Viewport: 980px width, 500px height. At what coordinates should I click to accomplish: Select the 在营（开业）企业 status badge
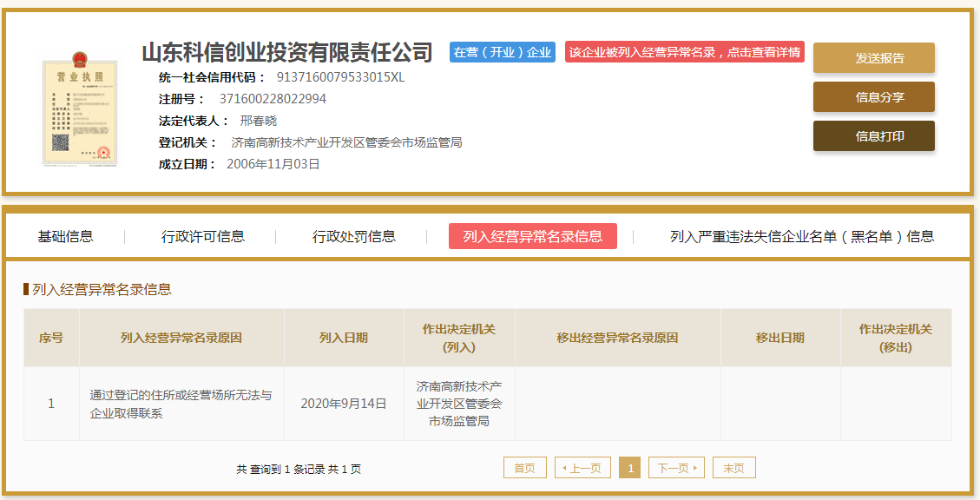click(499, 52)
